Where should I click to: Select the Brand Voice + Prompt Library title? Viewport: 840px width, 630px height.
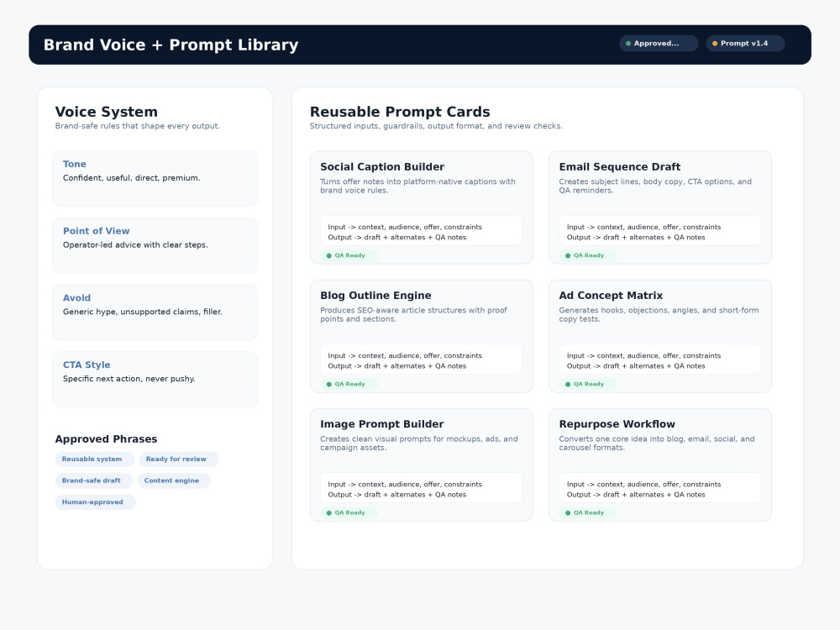[x=171, y=45]
